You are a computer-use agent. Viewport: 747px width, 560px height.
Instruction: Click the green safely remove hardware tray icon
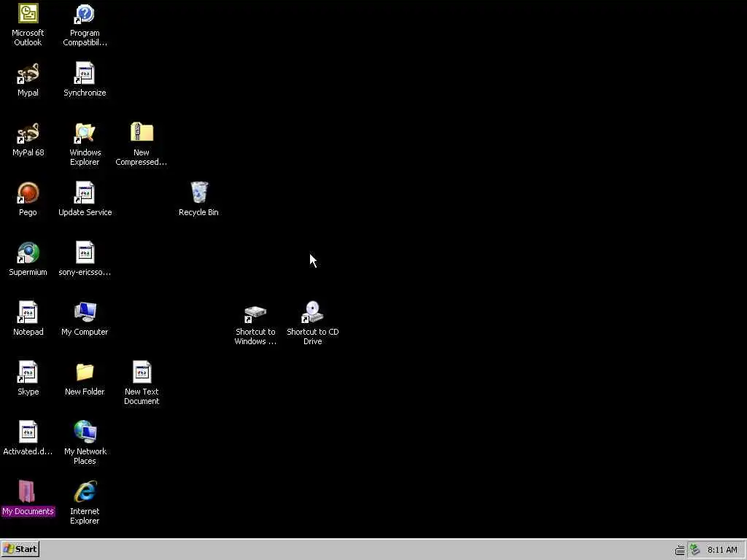[x=694, y=550]
